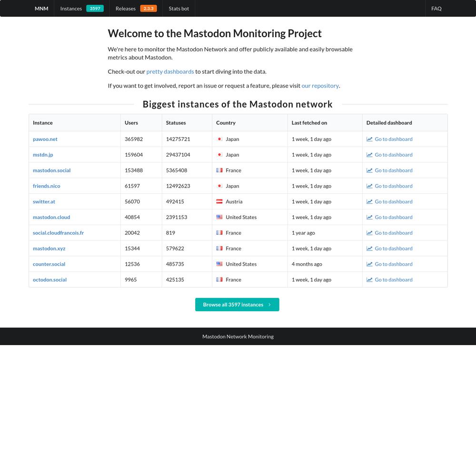Open the Instances nav item

pyautogui.click(x=82, y=9)
